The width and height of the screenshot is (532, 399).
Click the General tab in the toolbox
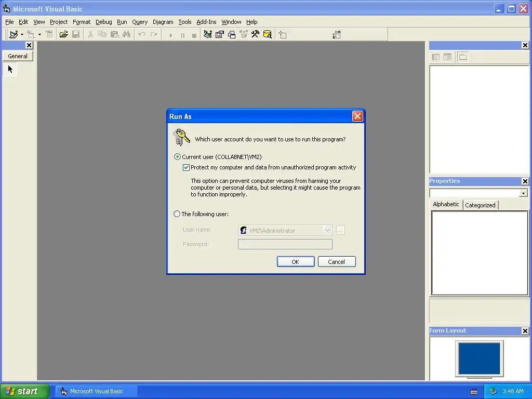[18, 56]
